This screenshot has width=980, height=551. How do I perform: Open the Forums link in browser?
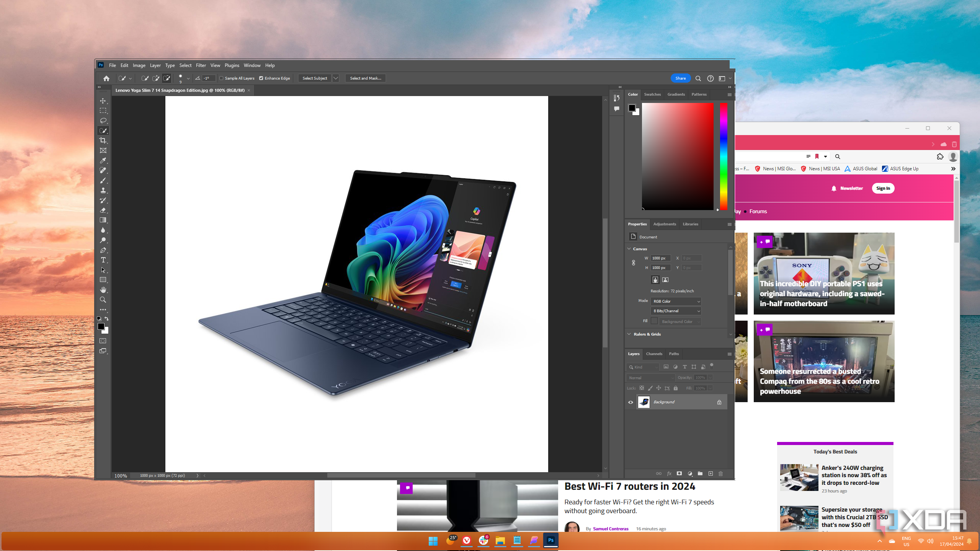click(x=758, y=212)
